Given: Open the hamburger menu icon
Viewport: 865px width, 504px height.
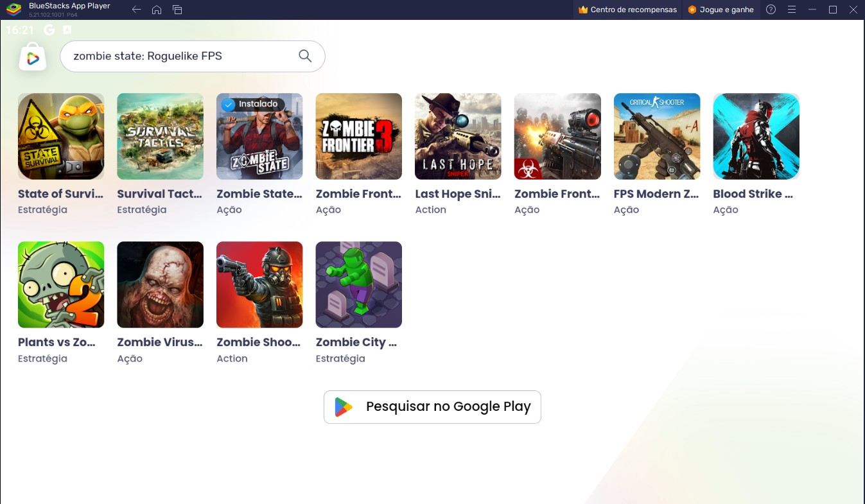Looking at the screenshot, I should 792,10.
